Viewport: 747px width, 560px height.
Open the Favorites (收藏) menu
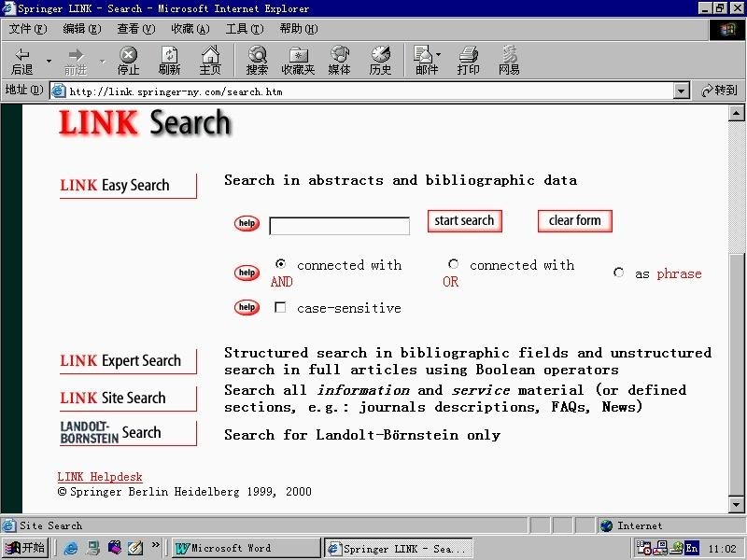pos(190,29)
